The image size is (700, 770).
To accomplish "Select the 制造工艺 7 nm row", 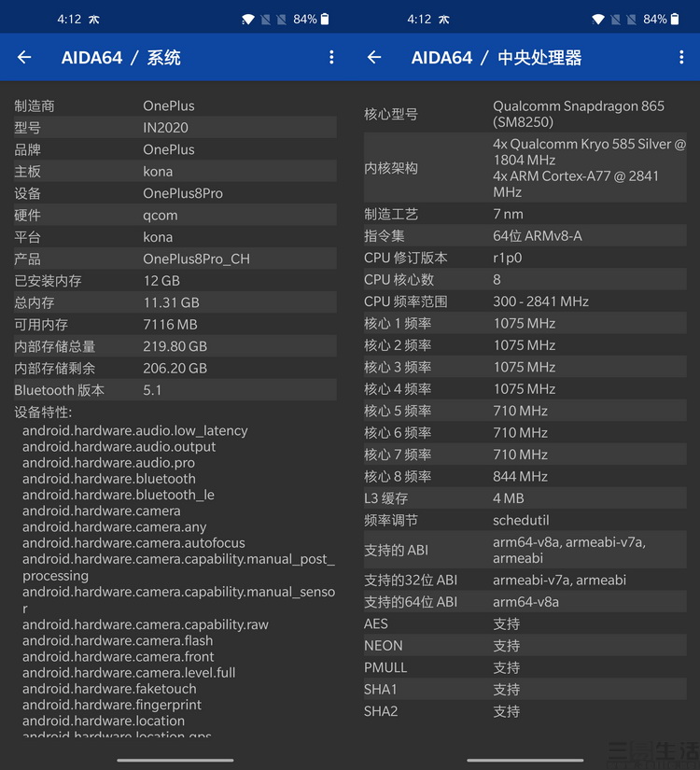I will click(525, 214).
